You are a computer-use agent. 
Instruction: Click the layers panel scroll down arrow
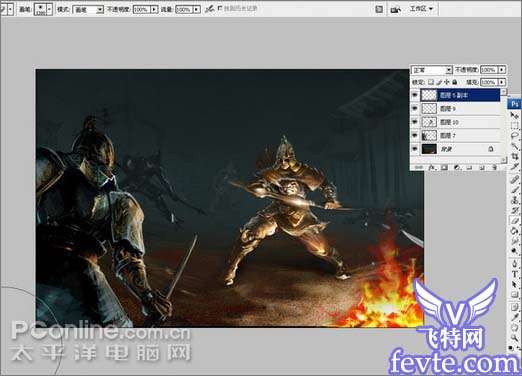[x=504, y=160]
